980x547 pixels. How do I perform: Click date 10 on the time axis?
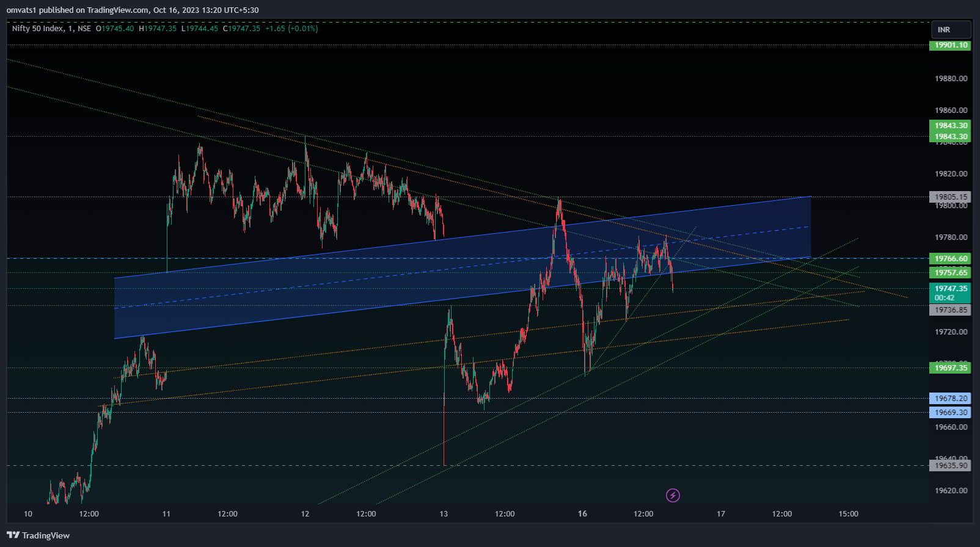click(28, 514)
